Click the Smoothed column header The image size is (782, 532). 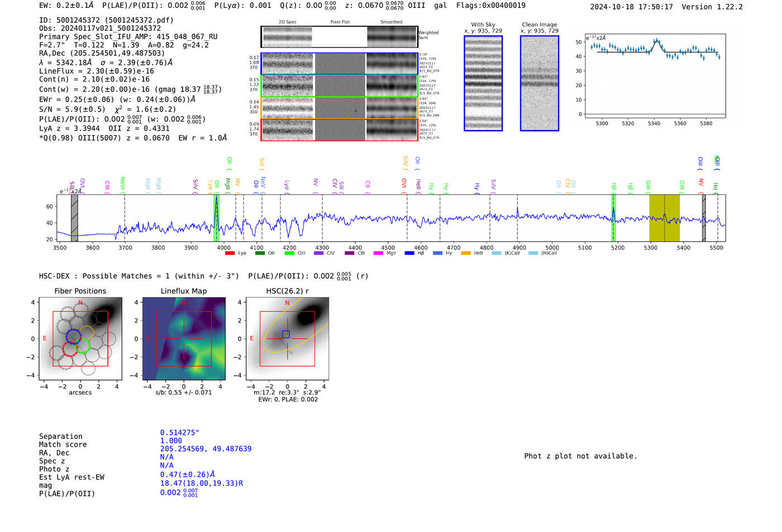(x=391, y=22)
